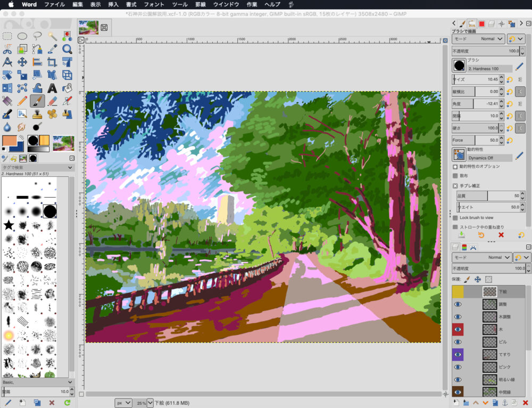This screenshot has height=408, width=532.
Task: Hide the 調整 layer using its eye icon
Action: (458, 304)
